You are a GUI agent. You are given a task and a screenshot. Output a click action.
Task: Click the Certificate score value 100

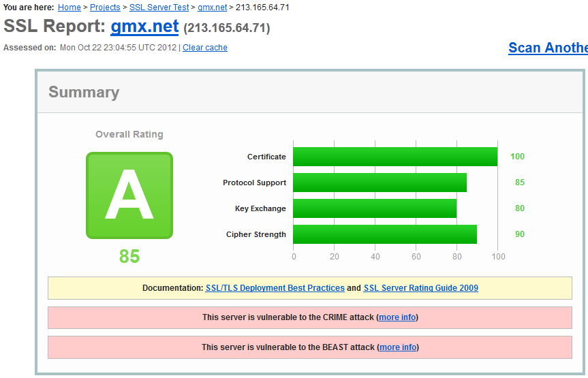517,157
